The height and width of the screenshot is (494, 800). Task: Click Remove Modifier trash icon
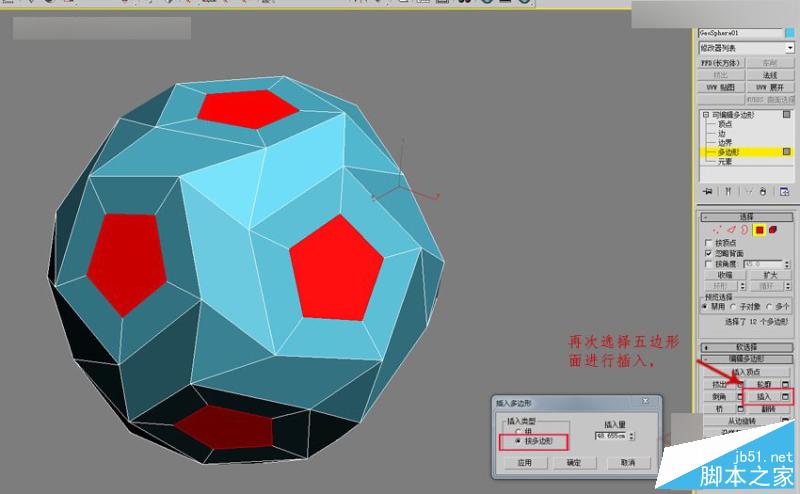pyautogui.click(x=763, y=191)
